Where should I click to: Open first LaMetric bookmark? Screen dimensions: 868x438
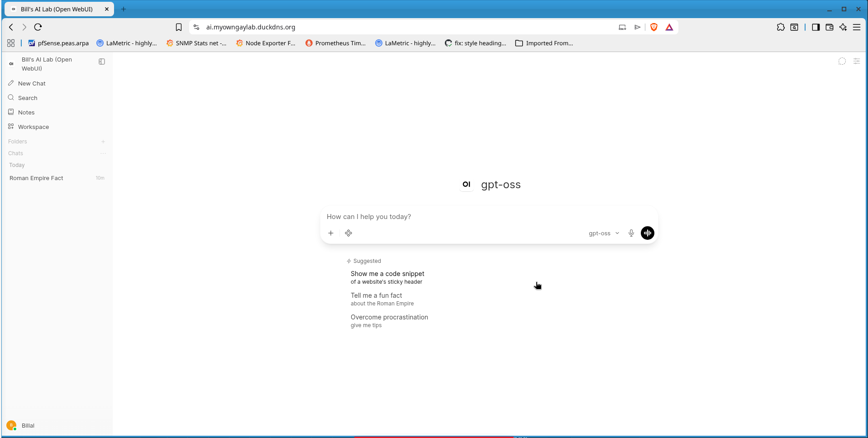(127, 43)
